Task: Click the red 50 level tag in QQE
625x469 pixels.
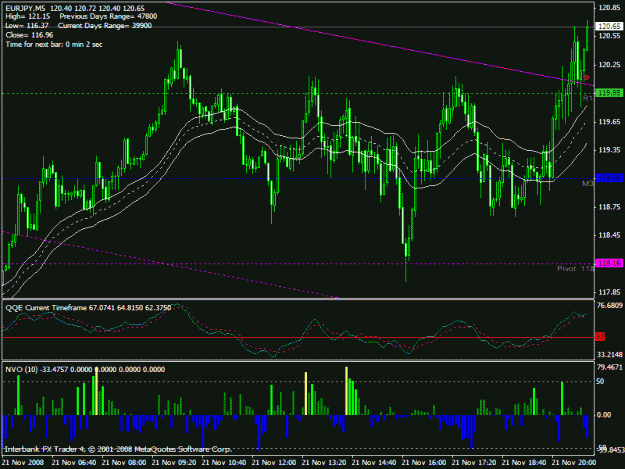Action: coord(600,337)
